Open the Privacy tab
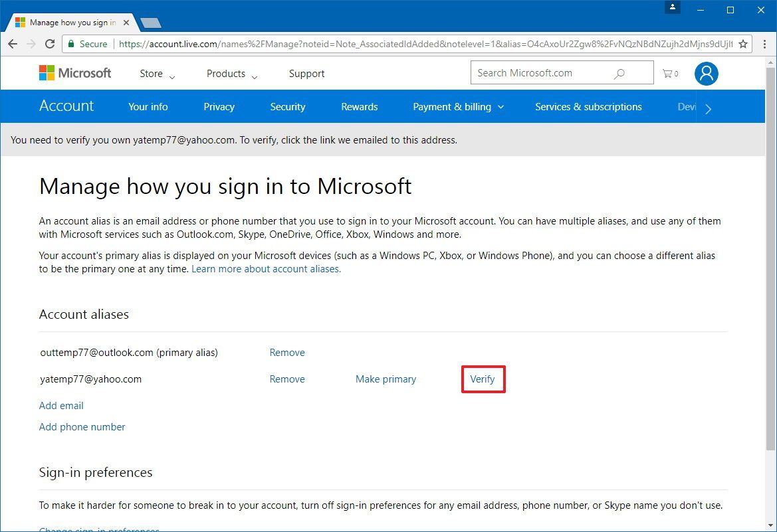The image size is (777, 532). (x=219, y=107)
